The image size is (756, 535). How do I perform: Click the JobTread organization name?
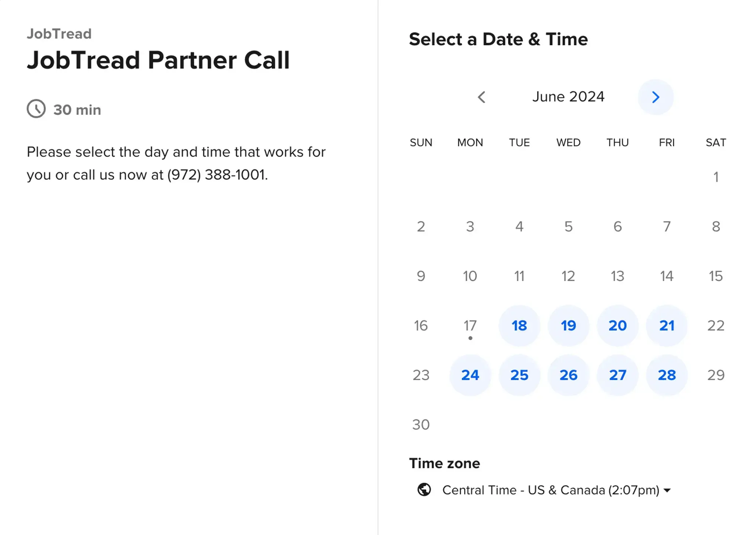click(59, 34)
